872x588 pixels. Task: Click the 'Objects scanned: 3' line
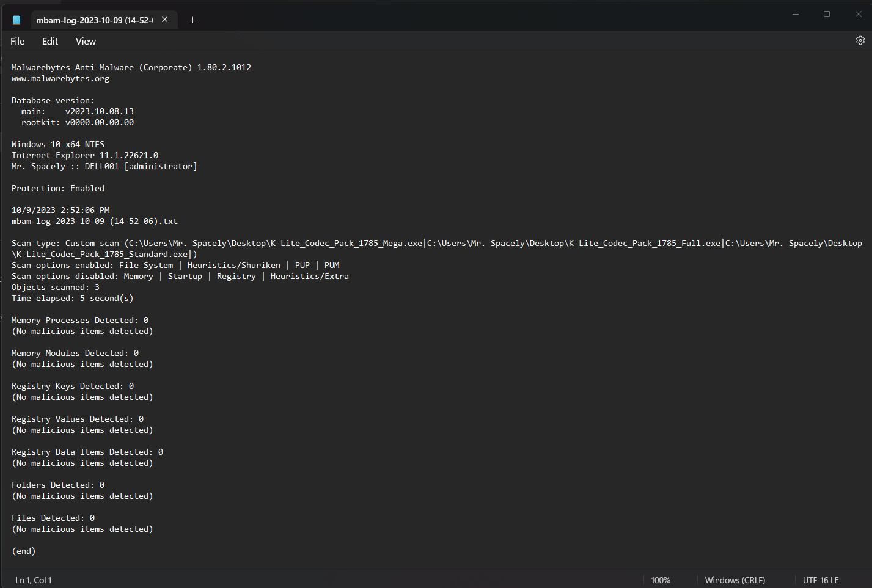coord(56,287)
